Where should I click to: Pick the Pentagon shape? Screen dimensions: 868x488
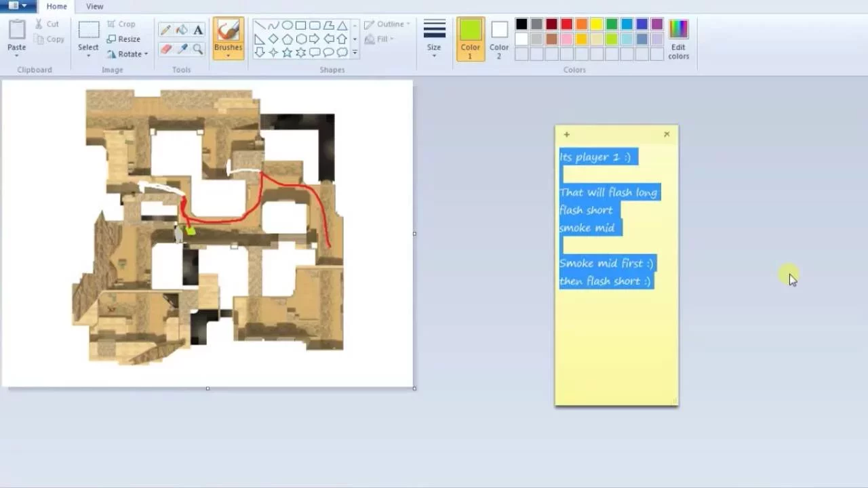[288, 39]
